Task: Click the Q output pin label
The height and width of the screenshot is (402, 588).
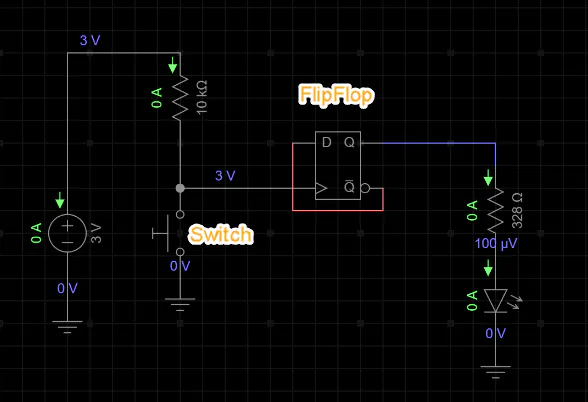Action: [349, 142]
